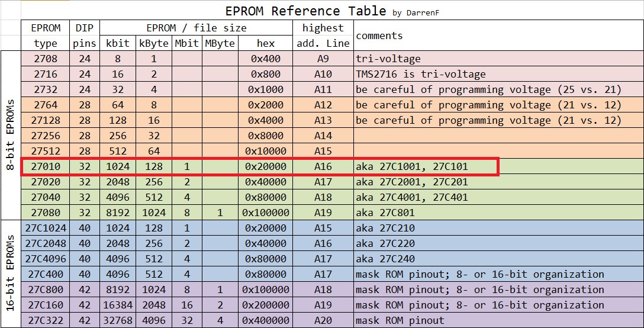The height and width of the screenshot is (328, 644).
Task: Click the 32768 kbit cell
Action: (117, 320)
